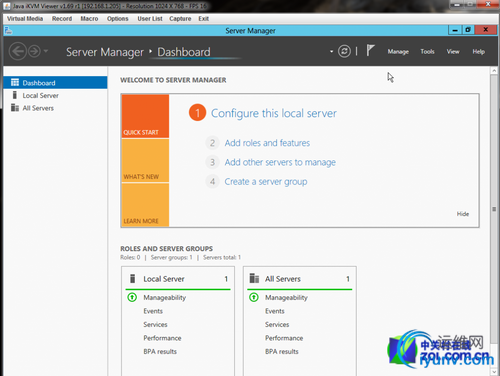Open the Tools menu
This screenshot has width=500, height=376.
[x=427, y=52]
